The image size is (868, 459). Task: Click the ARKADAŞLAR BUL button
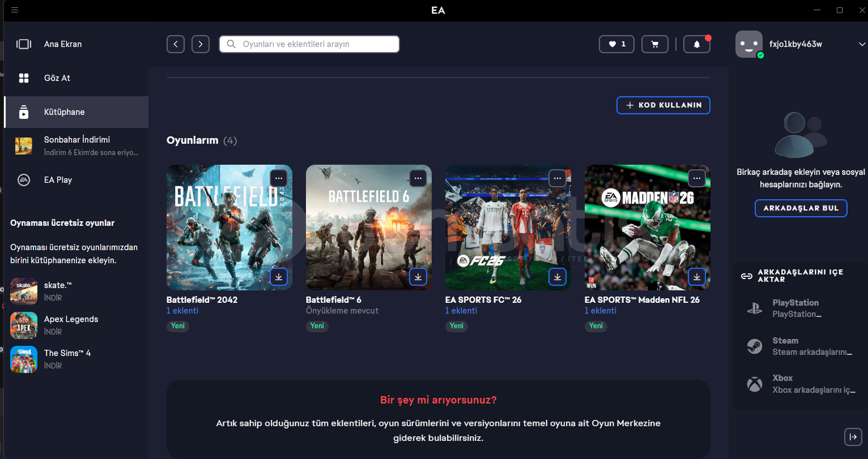(801, 208)
